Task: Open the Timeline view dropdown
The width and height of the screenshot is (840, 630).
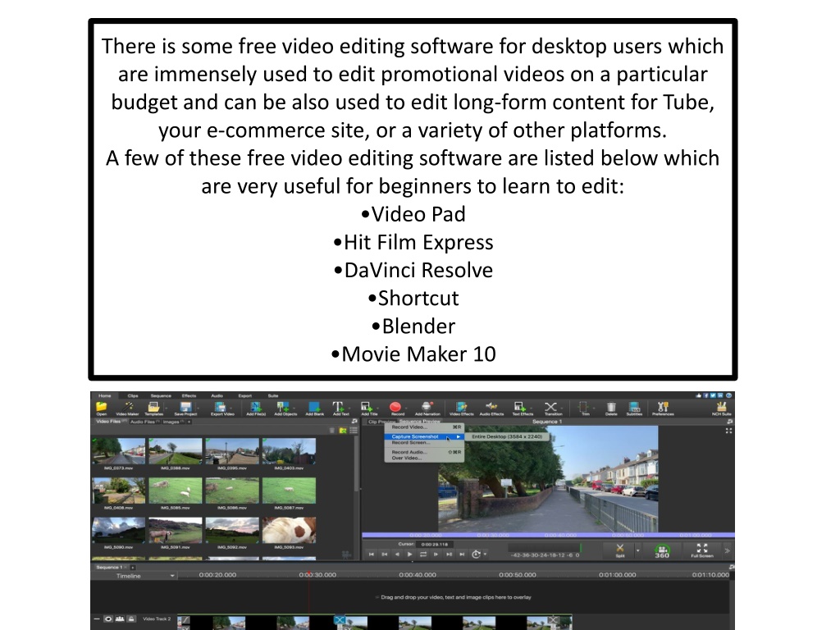Action: pyautogui.click(x=172, y=576)
